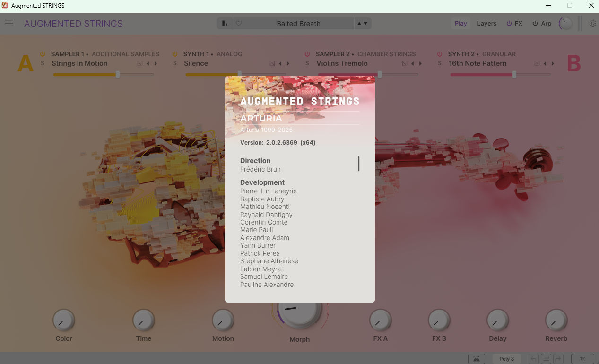The height and width of the screenshot is (364, 599).
Task: Toggle Synth 1 power on/off
Action: coord(175,54)
